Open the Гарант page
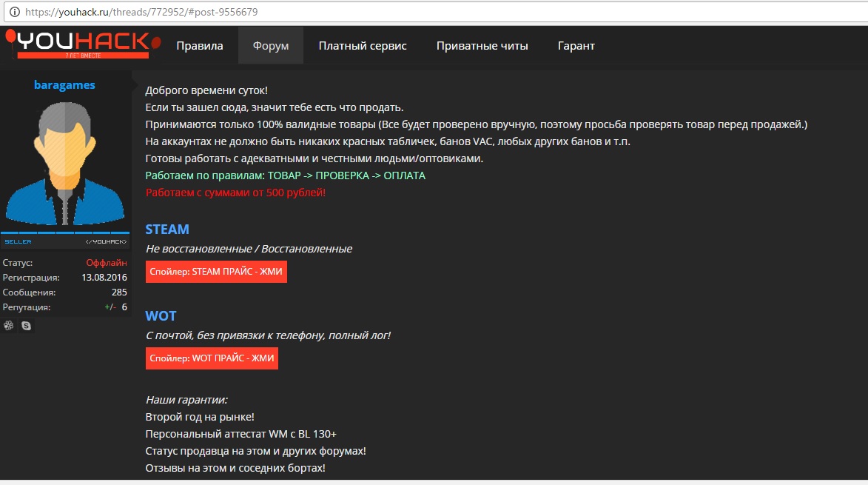 [x=576, y=46]
